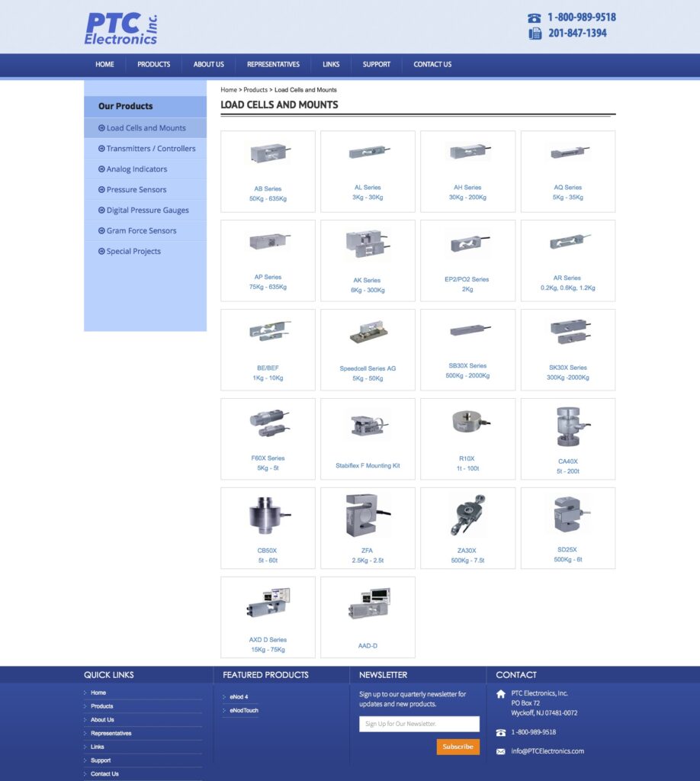The image size is (700, 781).
Task: Open the ZFA S-type load cell image
Action: (x=368, y=516)
